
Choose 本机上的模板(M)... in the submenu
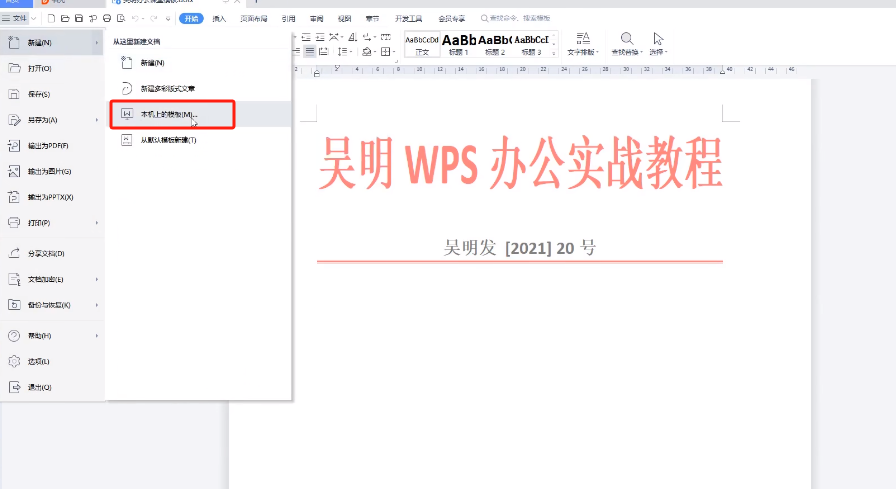(200, 114)
